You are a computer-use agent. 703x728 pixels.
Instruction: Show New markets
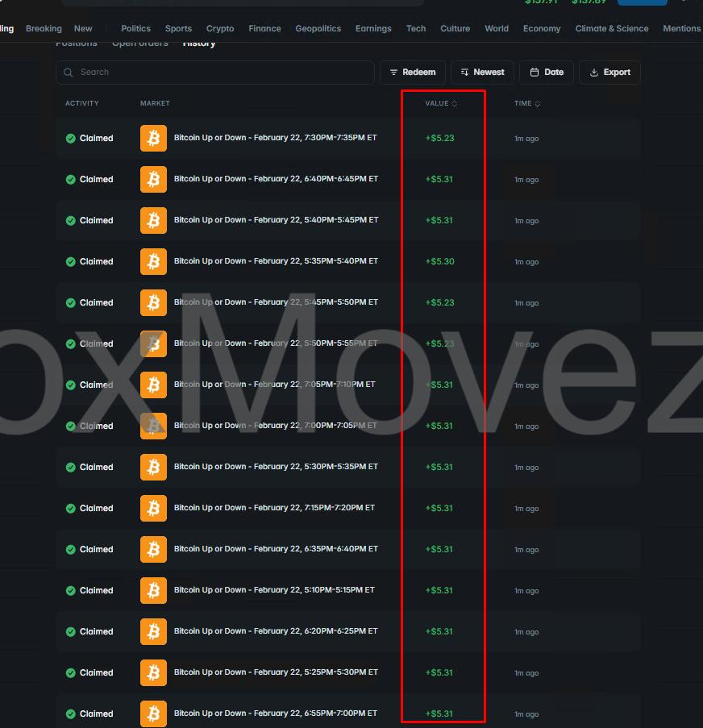pyautogui.click(x=83, y=28)
